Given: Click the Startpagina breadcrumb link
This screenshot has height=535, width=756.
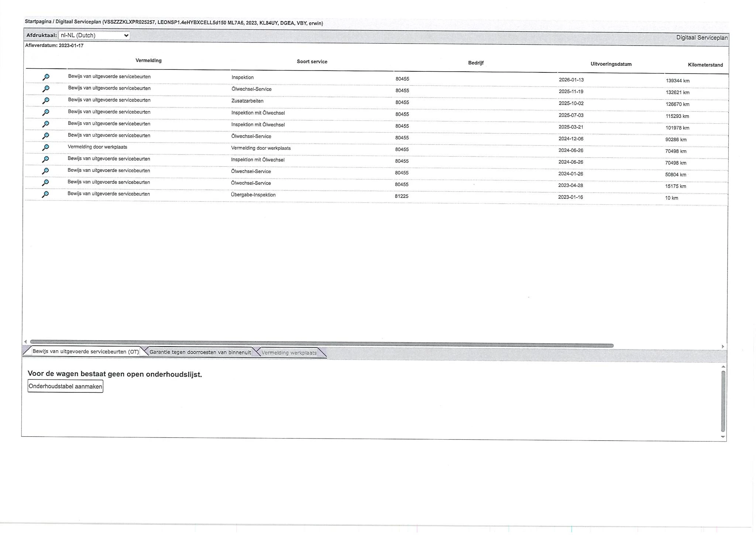Looking at the screenshot, I should coord(38,21).
